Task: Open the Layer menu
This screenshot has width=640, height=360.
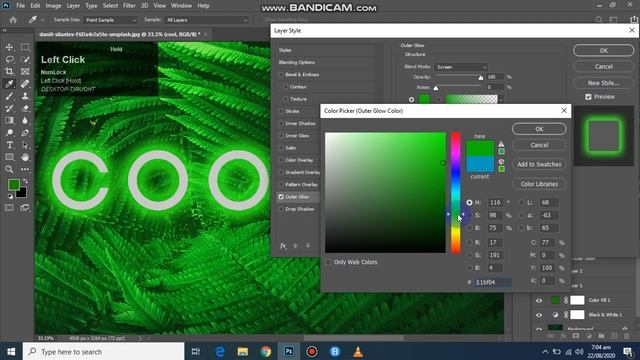Action: click(73, 6)
